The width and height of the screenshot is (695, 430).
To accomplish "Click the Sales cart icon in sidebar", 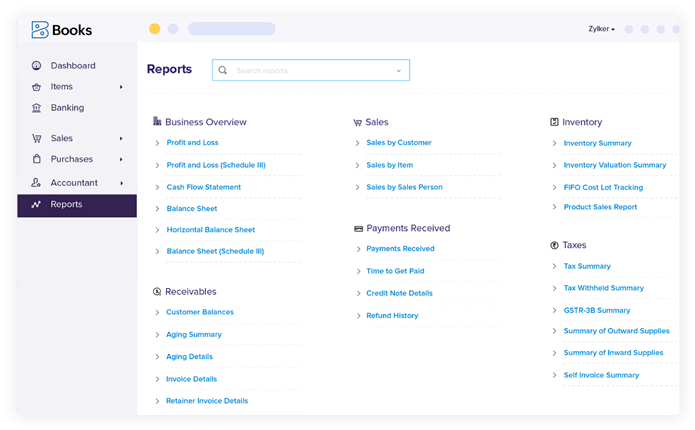I will [x=36, y=138].
